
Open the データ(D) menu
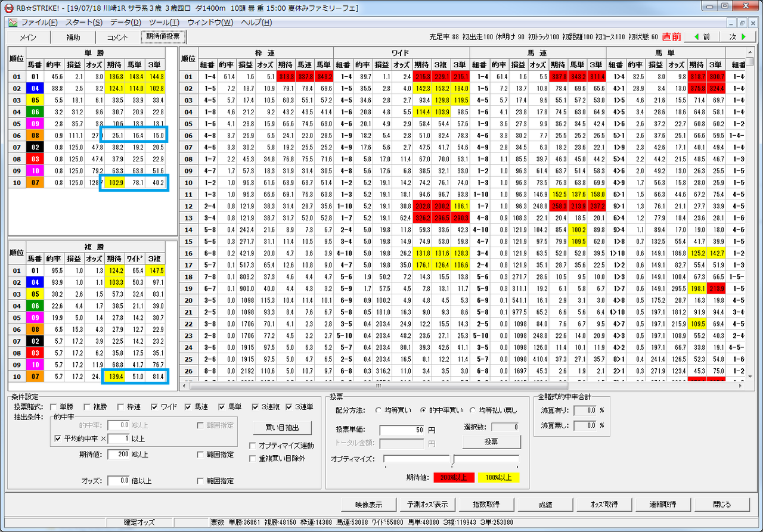pyautogui.click(x=125, y=23)
